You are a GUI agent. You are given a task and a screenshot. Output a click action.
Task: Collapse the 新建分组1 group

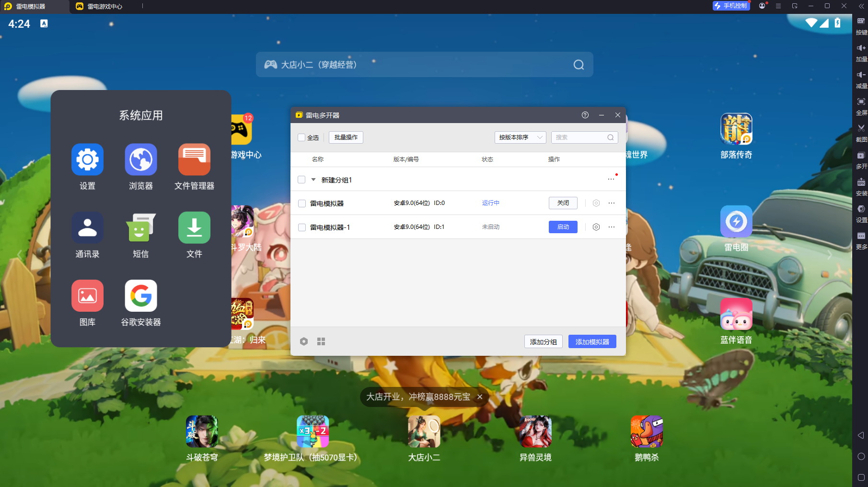point(313,180)
